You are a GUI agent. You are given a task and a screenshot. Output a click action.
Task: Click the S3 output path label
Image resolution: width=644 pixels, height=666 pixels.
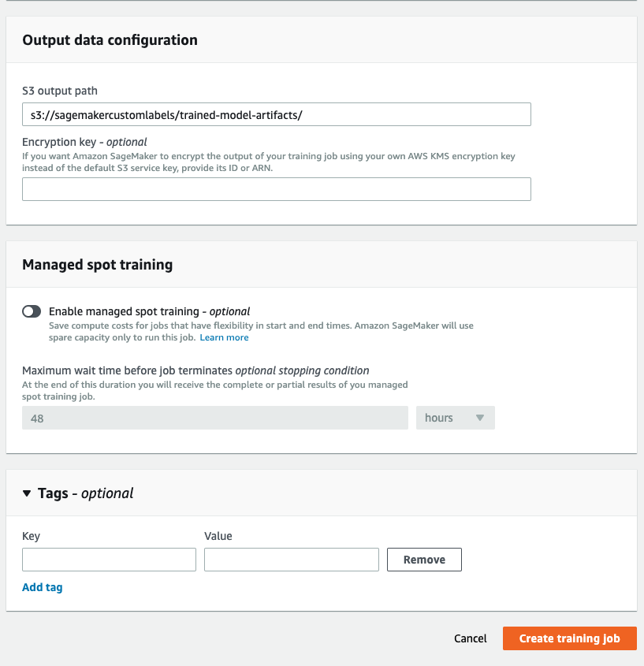pyautogui.click(x=60, y=91)
